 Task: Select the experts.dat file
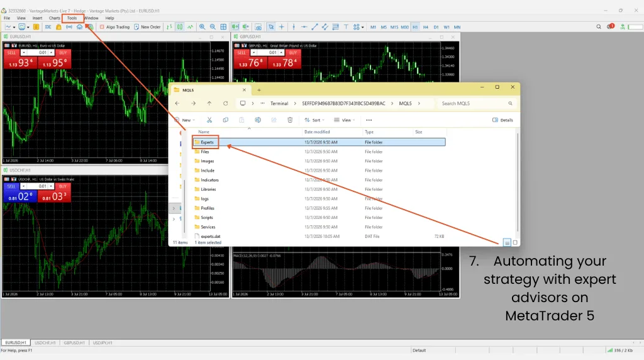[x=319, y=236]
